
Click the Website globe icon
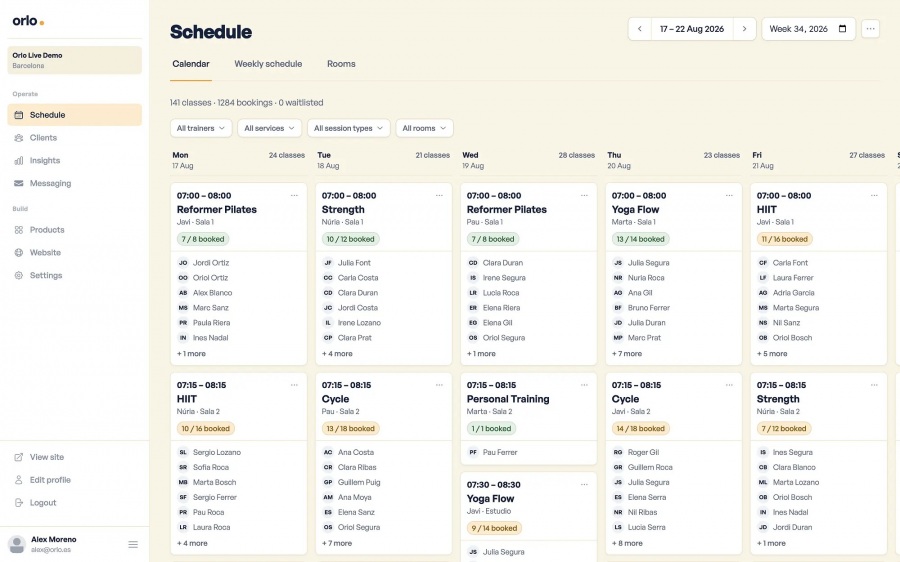coord(19,253)
